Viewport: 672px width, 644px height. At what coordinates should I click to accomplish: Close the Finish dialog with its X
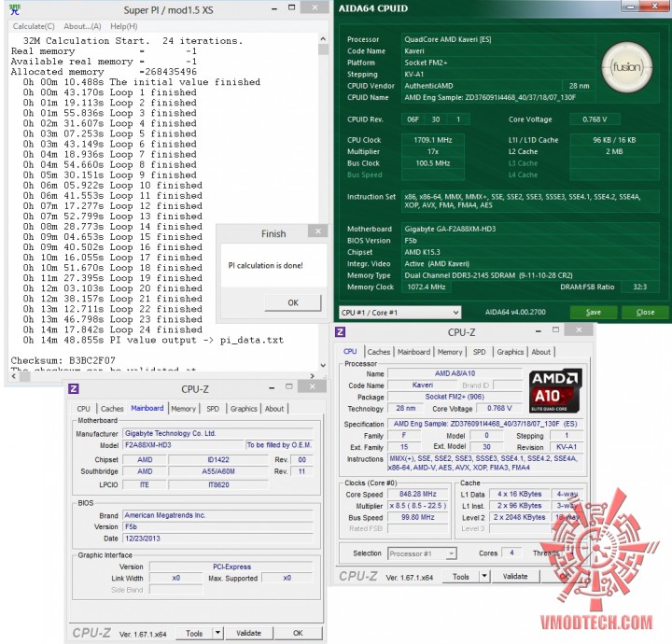click(x=318, y=231)
